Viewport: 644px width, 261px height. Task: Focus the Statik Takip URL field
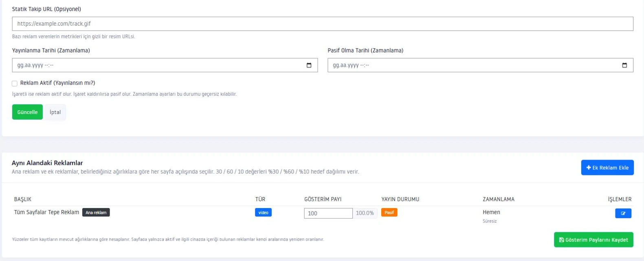point(323,24)
